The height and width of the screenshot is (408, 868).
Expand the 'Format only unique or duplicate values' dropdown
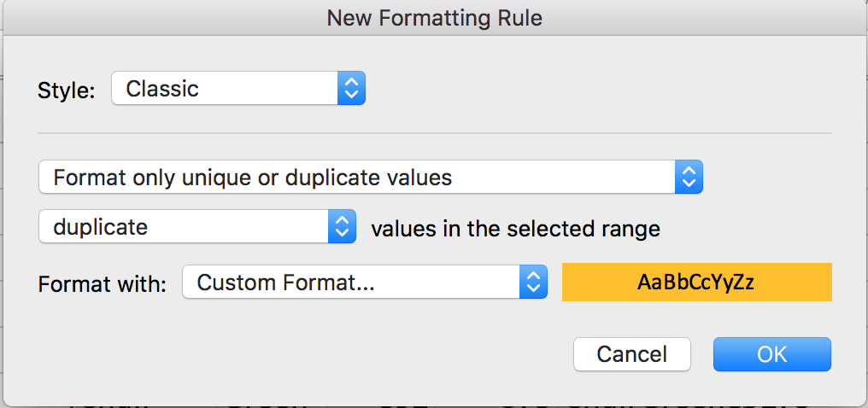[359, 178]
